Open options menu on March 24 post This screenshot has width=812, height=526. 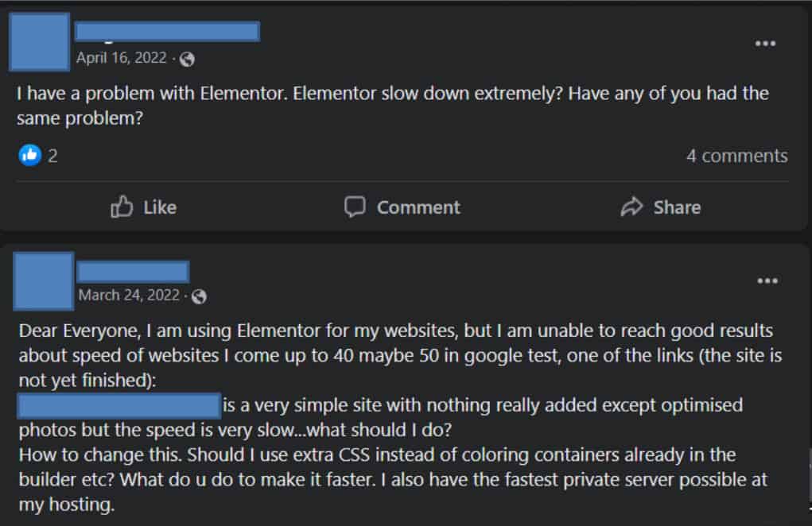pyautogui.click(x=767, y=280)
